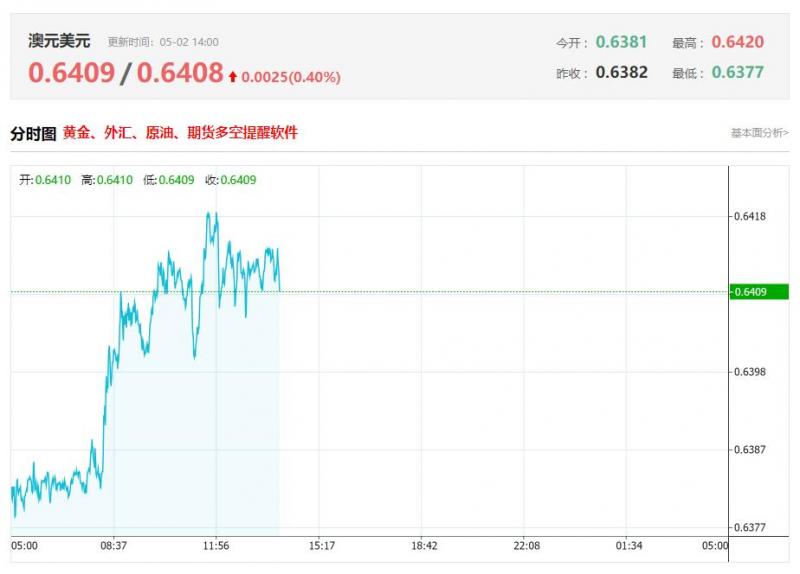Screen dimensions: 800x574
Task: Click the 22:08 time axis label
Action: [527, 546]
